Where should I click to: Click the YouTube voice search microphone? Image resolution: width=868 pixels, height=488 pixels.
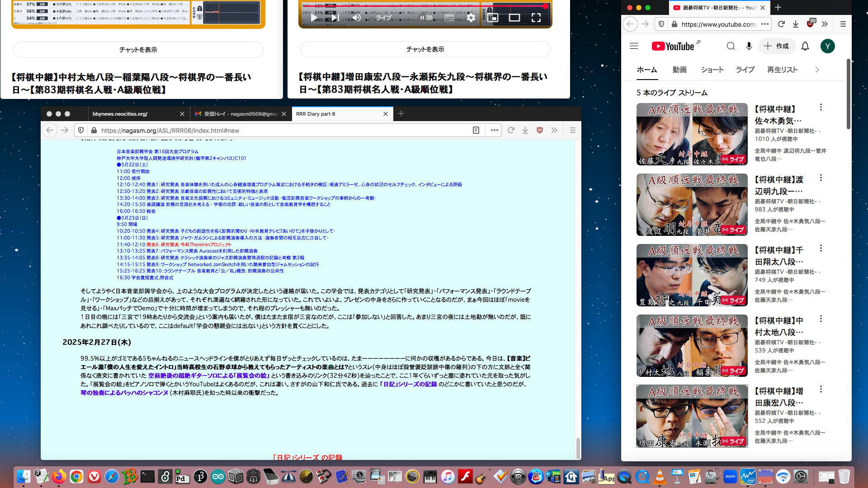(749, 46)
